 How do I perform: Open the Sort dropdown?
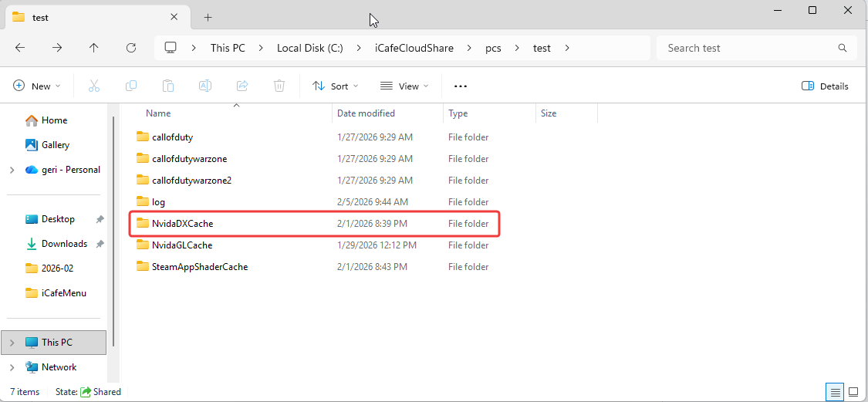pos(336,86)
